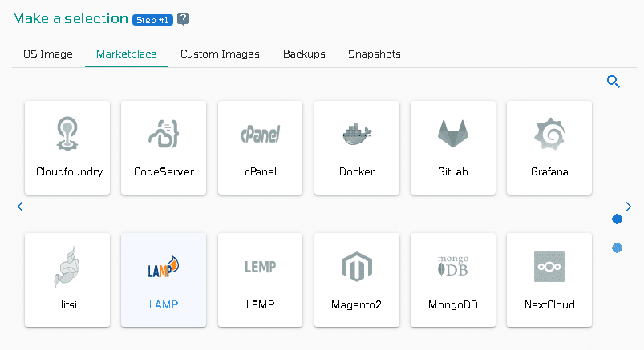
Task: Go to previous marketplace page arrow
Action: (x=20, y=207)
